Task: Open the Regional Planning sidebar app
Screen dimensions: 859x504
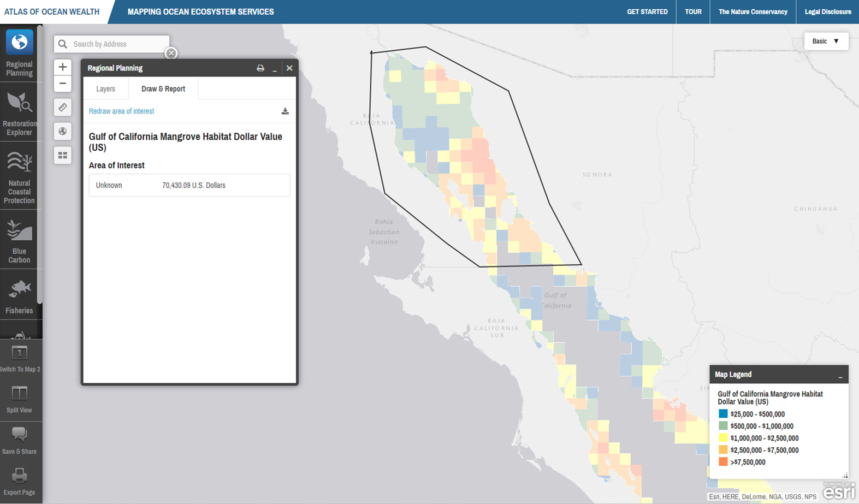Action: (19, 54)
